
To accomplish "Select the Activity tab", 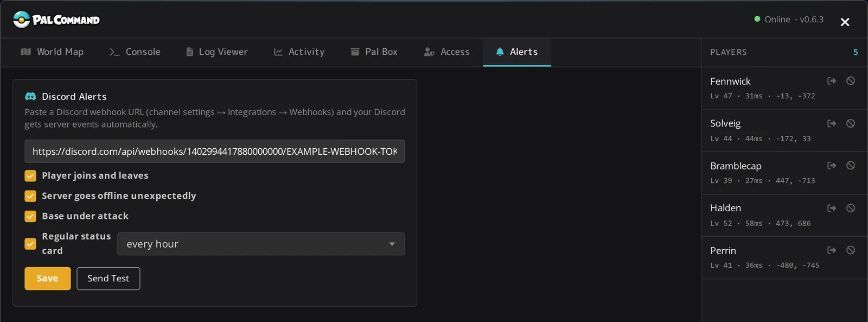I will click(299, 52).
